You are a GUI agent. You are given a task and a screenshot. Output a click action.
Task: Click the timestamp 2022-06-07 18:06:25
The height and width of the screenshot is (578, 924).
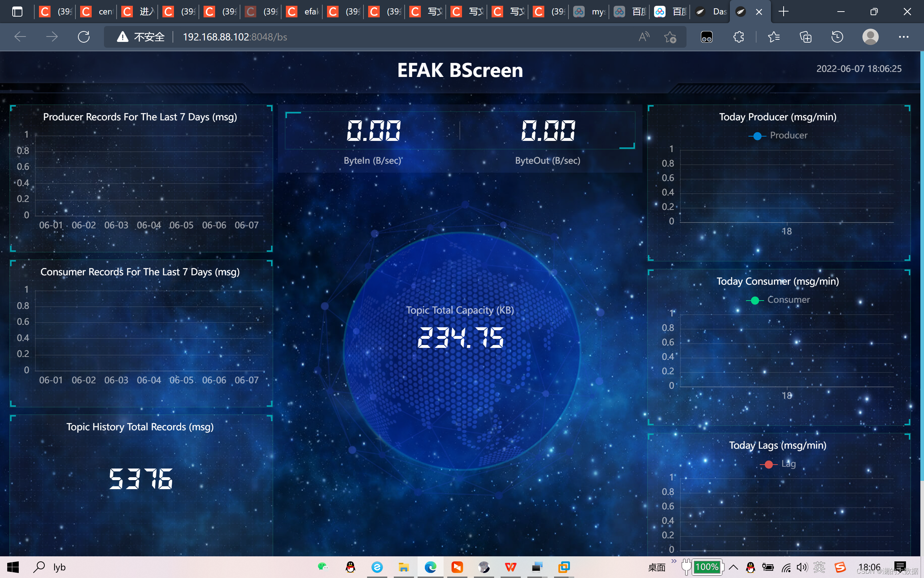859,69
